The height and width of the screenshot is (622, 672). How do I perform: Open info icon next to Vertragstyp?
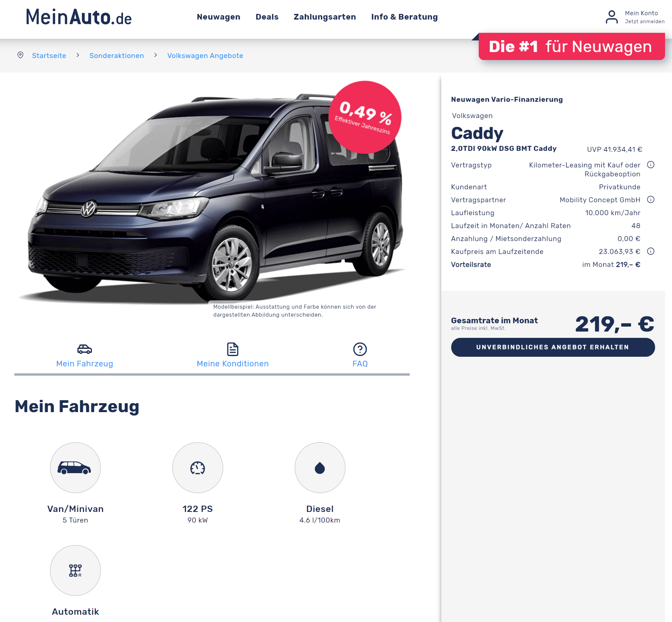point(650,164)
